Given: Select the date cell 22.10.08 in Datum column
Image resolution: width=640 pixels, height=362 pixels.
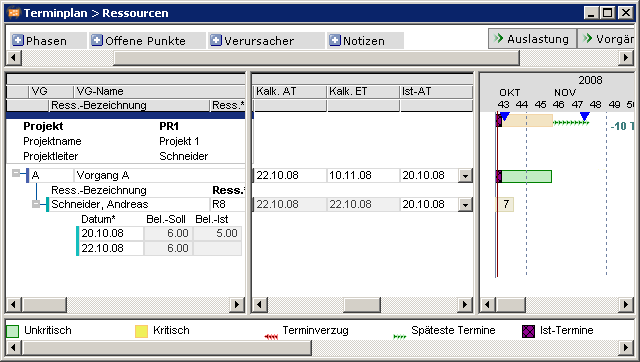Looking at the screenshot, I should (x=111, y=248).
